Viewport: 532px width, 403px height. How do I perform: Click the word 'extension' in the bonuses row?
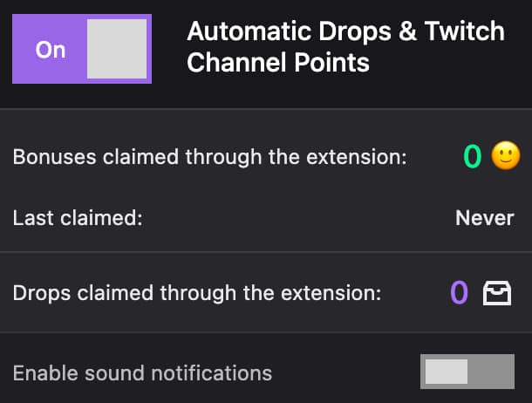coord(355,157)
